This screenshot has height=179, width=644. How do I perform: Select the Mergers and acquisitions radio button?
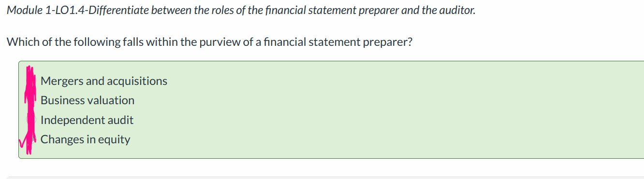click(x=31, y=81)
